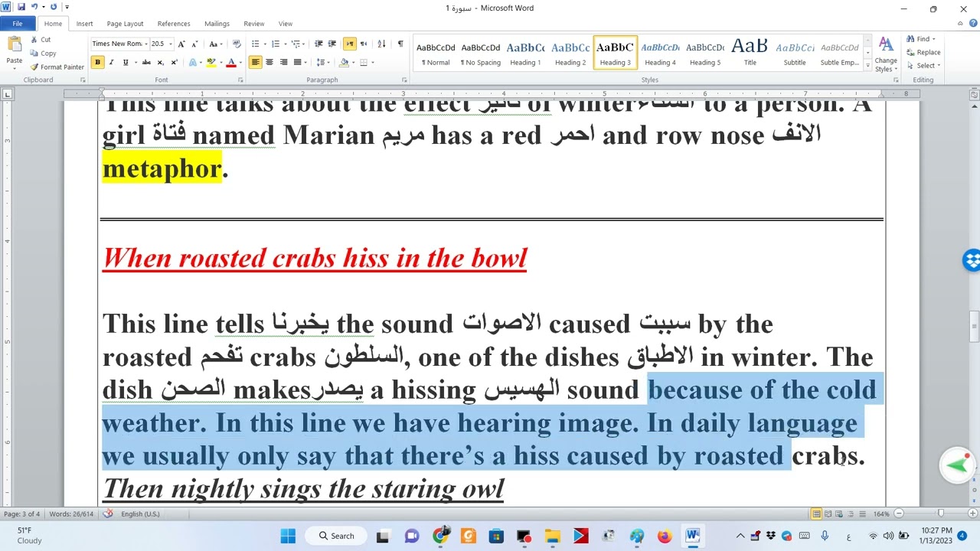Activate the Format Painter
Screen dimensions: 980x551
tap(57, 67)
